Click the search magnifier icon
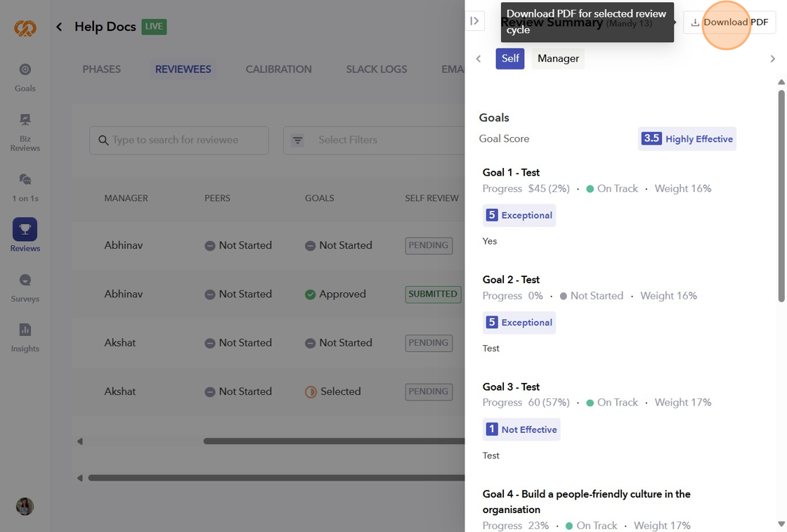The height and width of the screenshot is (532, 787). (103, 140)
